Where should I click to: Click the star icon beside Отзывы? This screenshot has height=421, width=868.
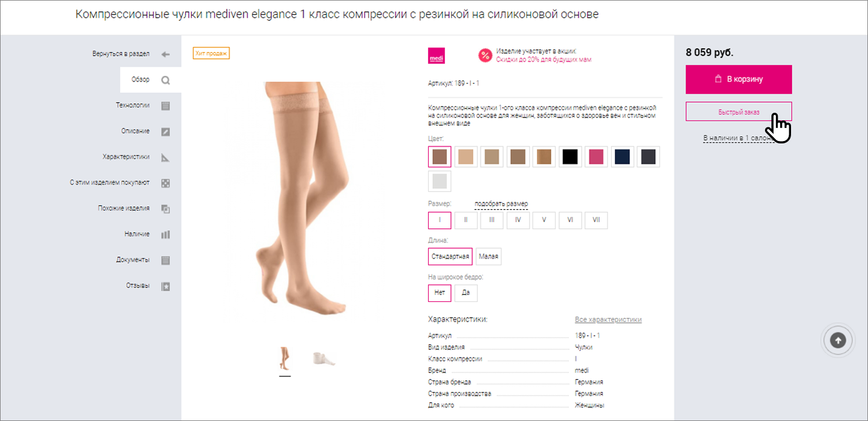[x=165, y=286]
